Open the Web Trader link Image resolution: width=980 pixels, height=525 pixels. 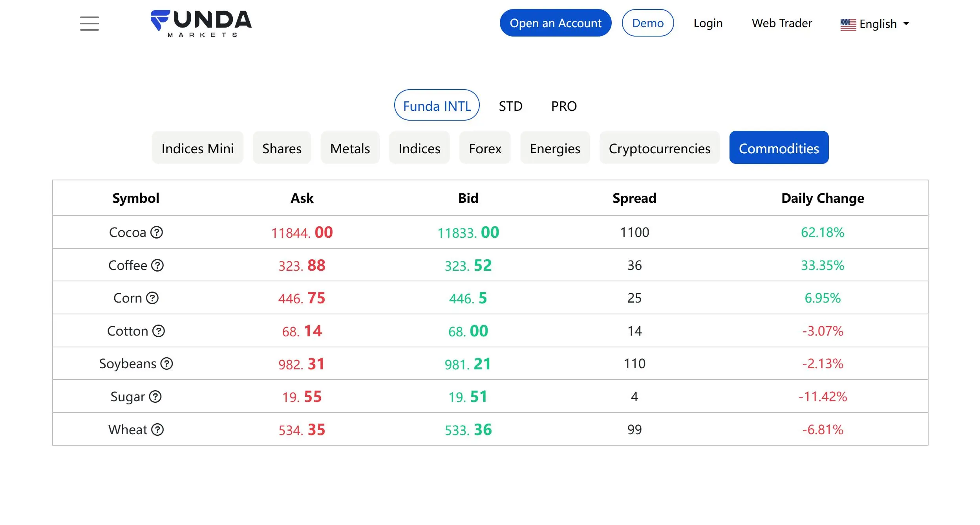coord(782,23)
